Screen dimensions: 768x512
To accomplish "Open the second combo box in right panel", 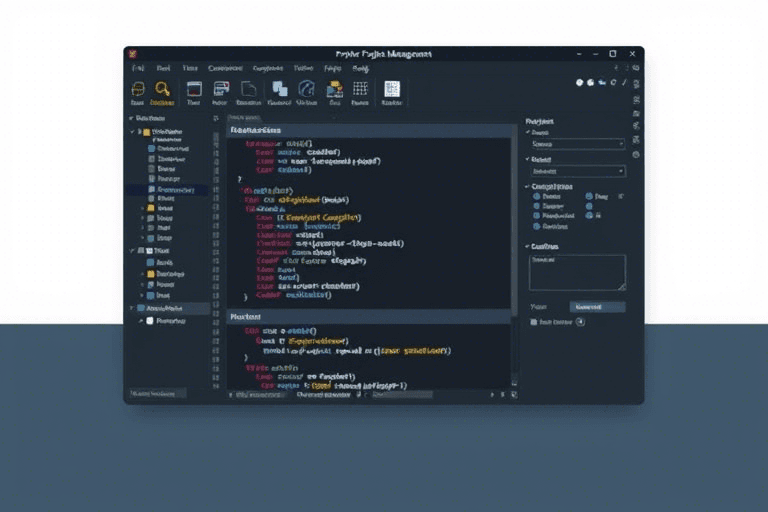I will [x=577, y=171].
